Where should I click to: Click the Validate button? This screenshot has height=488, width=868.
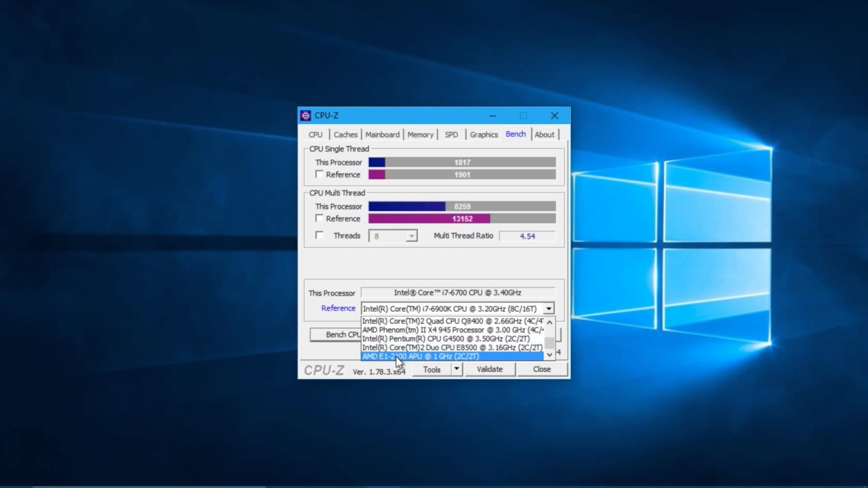click(x=490, y=369)
